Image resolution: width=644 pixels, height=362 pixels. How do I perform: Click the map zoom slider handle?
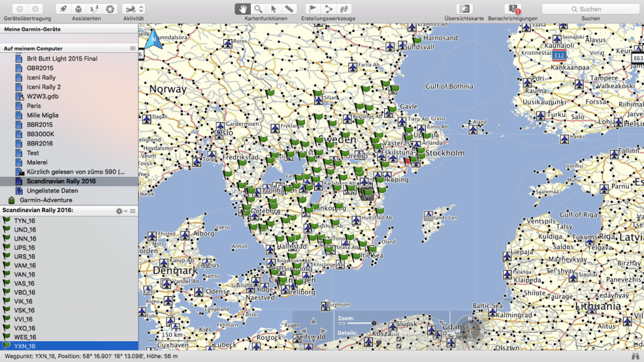tap(374, 324)
